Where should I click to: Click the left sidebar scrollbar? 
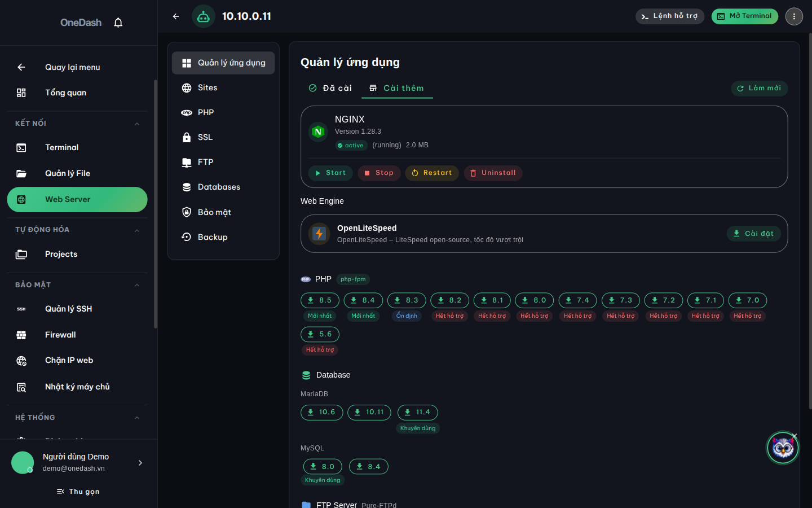coord(156,203)
